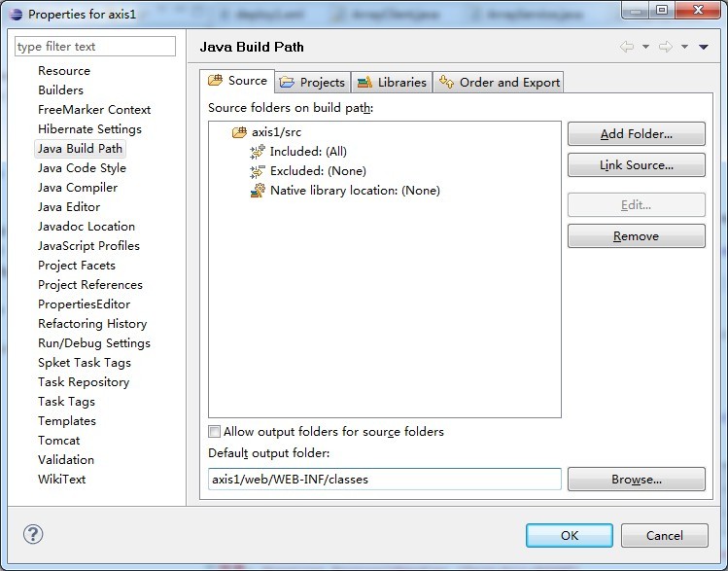Close the Properties for axis1 window
Screen dimensions: 728x571
pyautogui.click(x=698, y=10)
